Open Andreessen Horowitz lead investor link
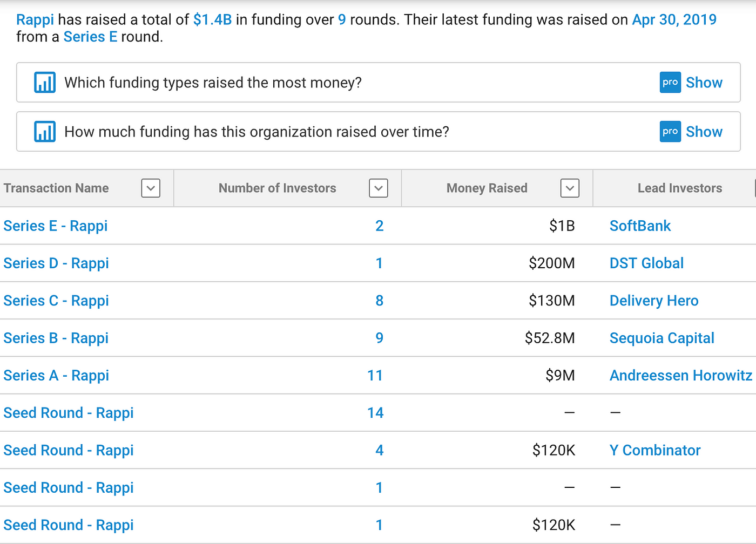This screenshot has width=756, height=544. tap(681, 375)
